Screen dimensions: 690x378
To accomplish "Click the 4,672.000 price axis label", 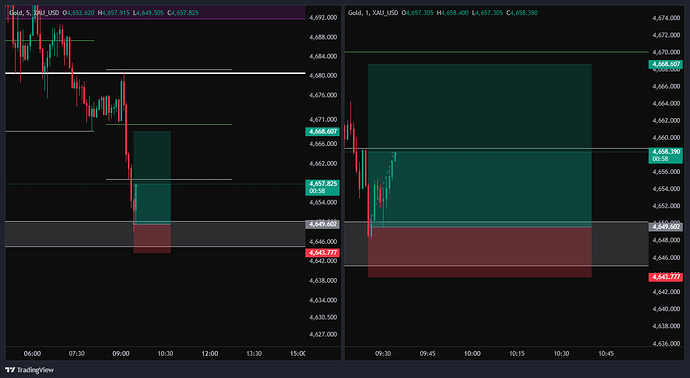I will [666, 35].
